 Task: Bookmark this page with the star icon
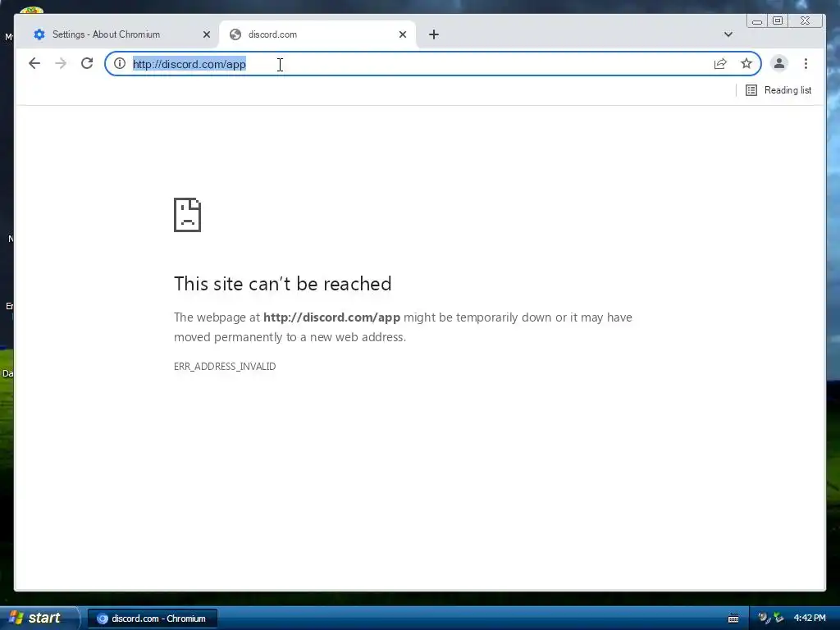pyautogui.click(x=746, y=64)
